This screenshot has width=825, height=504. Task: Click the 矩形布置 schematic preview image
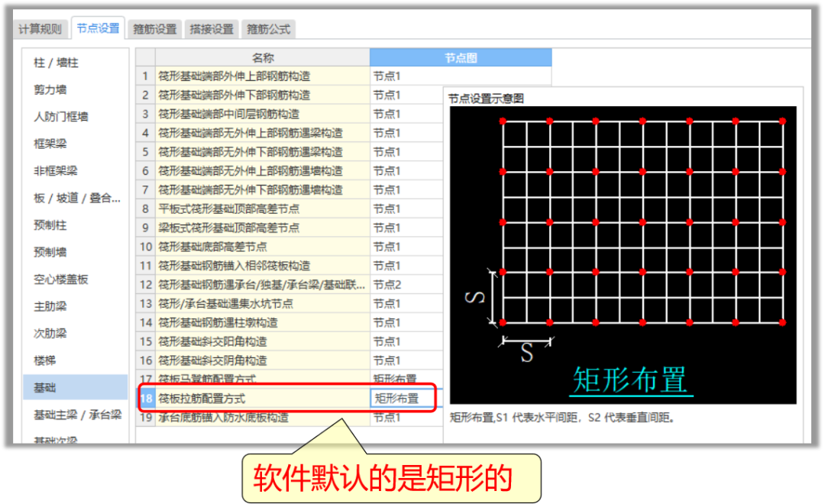click(623, 255)
